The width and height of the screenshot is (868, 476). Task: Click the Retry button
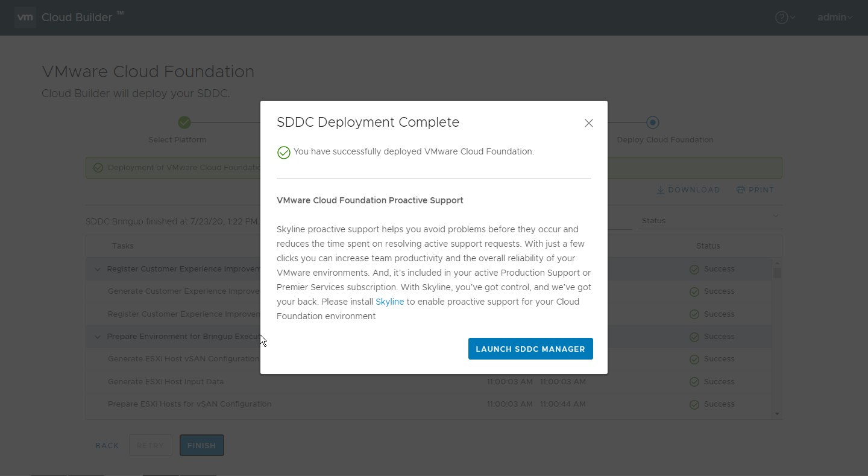(x=150, y=445)
